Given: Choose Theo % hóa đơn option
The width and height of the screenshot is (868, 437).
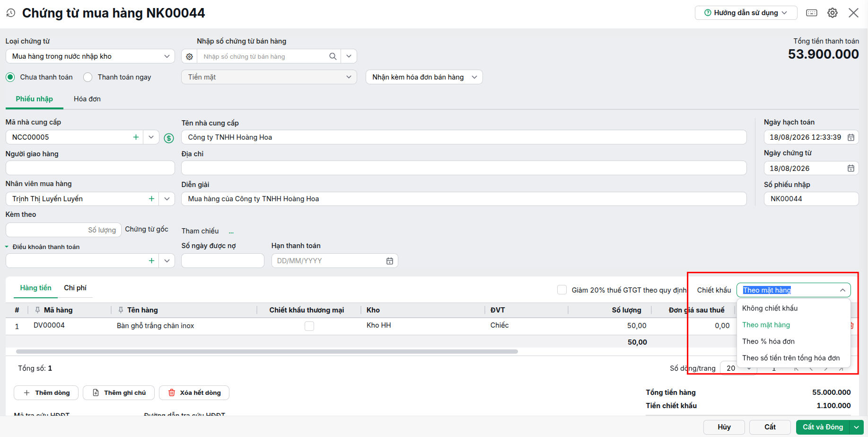Looking at the screenshot, I should click(794, 341).
